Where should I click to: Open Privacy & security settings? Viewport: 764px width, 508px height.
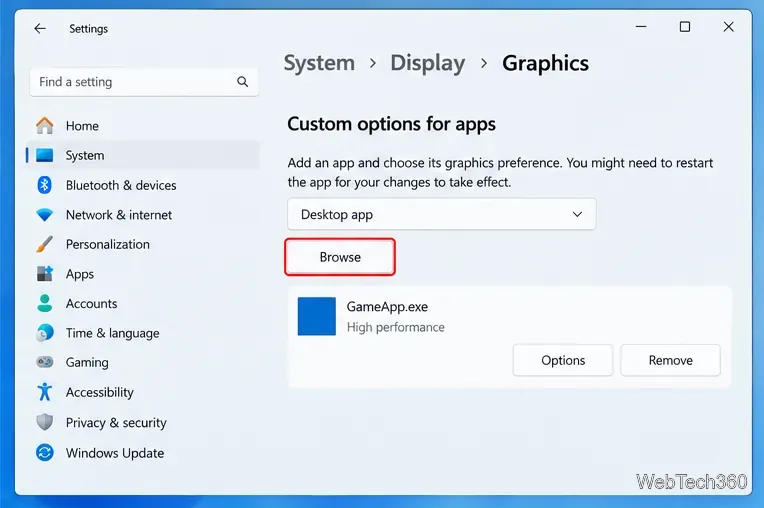[143, 422]
